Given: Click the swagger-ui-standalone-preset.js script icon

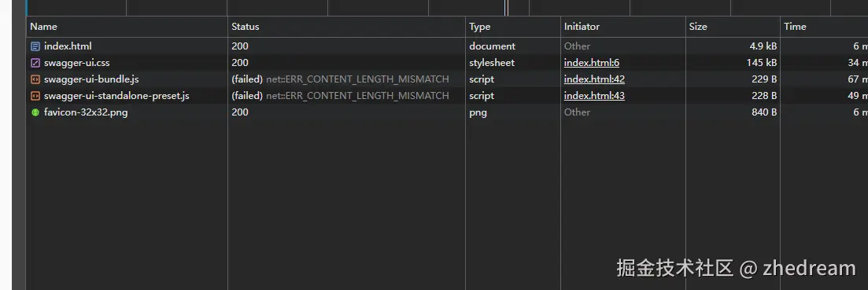Looking at the screenshot, I should 35,96.
